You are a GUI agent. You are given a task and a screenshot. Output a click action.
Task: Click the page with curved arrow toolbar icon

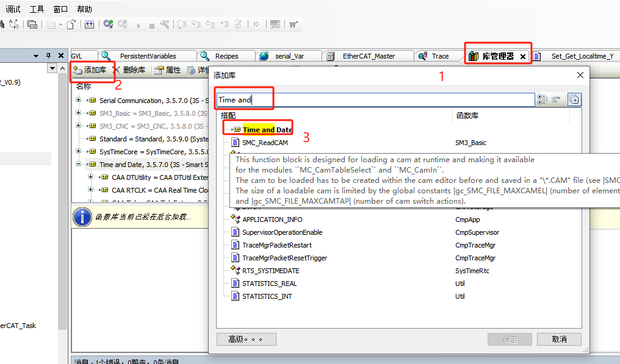click(x=71, y=24)
